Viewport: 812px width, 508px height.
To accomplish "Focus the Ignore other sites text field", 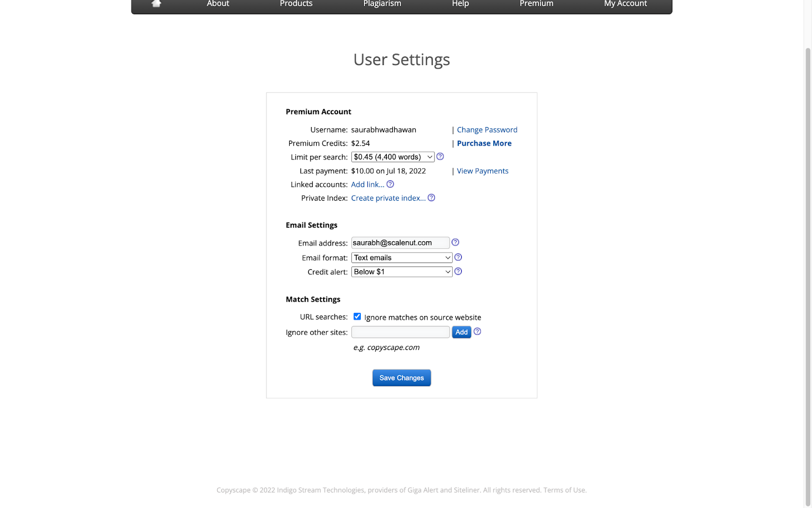I will pos(400,332).
